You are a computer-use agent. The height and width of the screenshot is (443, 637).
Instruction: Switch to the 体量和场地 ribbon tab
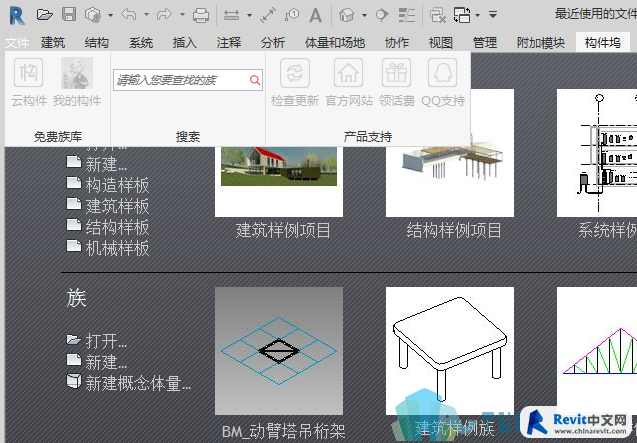[335, 43]
